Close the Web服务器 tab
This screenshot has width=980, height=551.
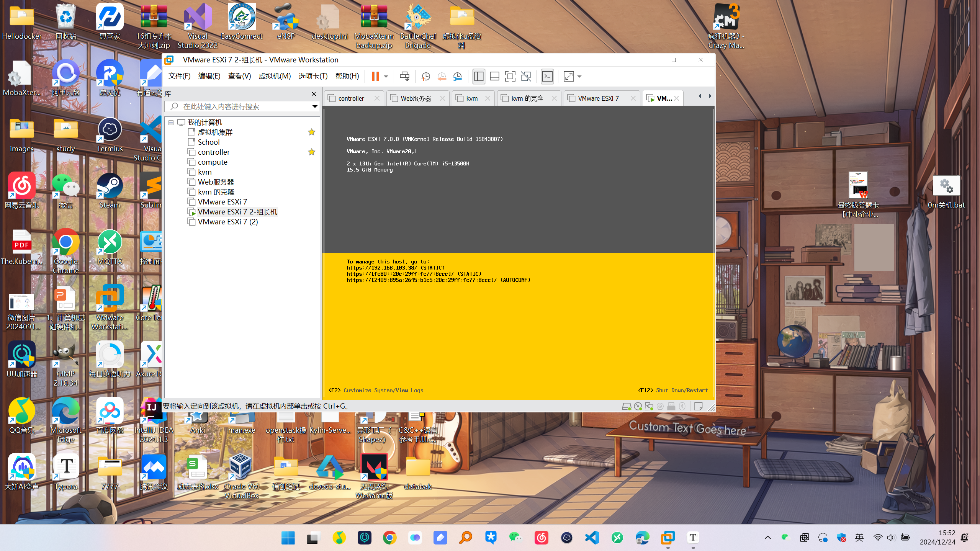coord(442,98)
